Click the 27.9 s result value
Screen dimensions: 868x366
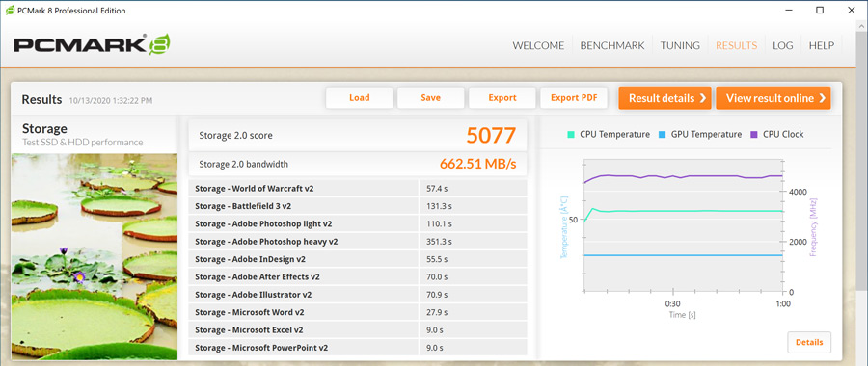click(x=437, y=312)
